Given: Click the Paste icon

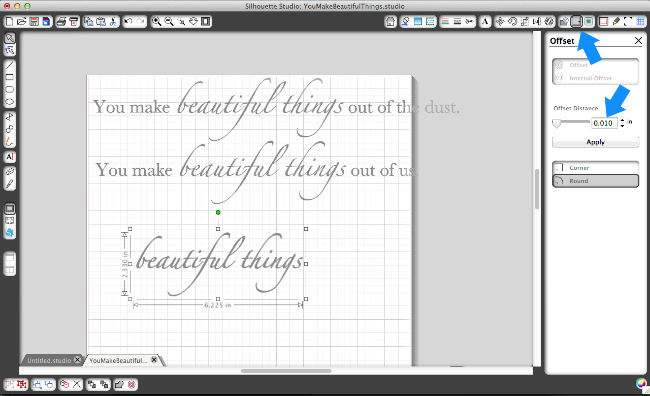Looking at the screenshot, I should [101, 21].
